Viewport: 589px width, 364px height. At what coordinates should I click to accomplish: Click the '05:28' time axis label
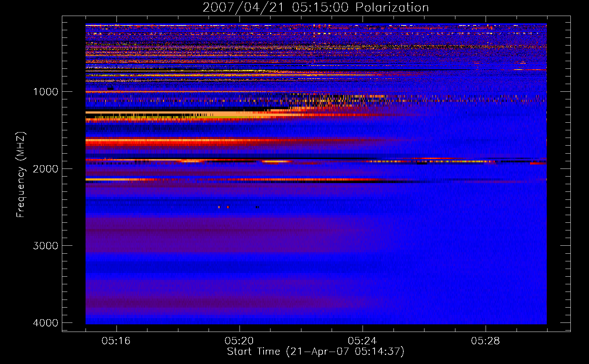pyautogui.click(x=485, y=341)
